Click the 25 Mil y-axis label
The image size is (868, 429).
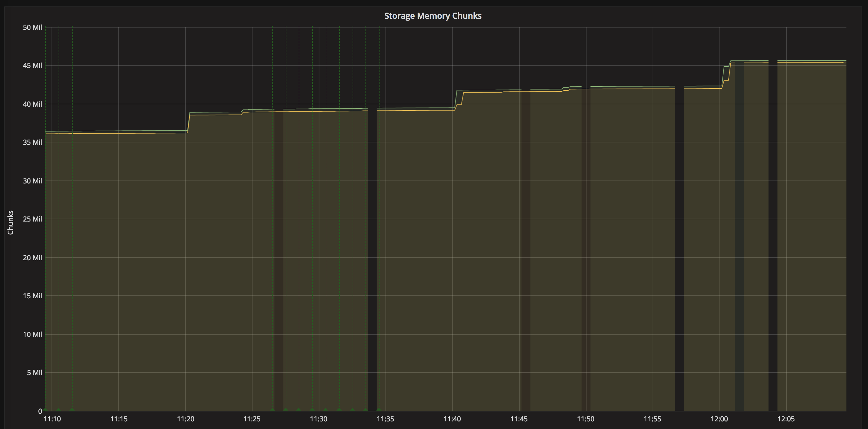[32, 219]
